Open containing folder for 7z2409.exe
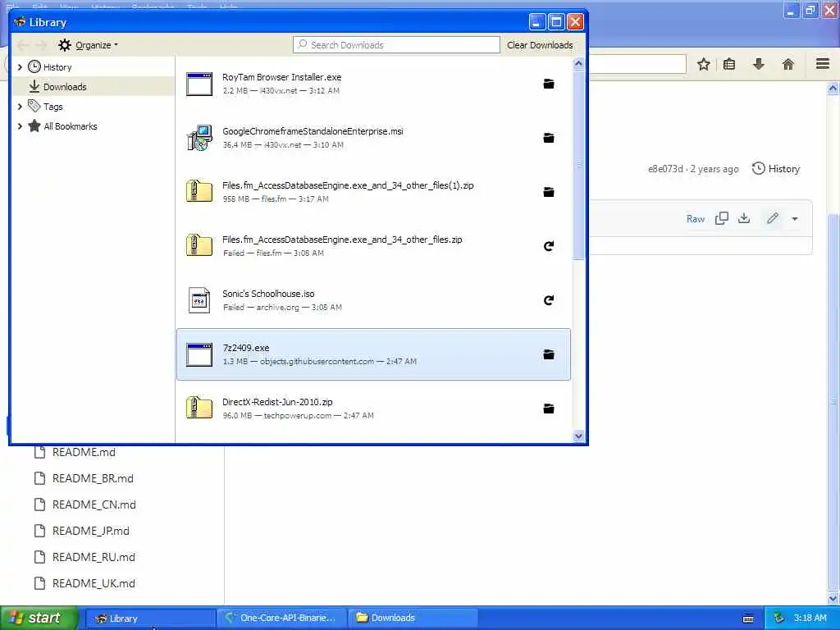 pos(549,354)
